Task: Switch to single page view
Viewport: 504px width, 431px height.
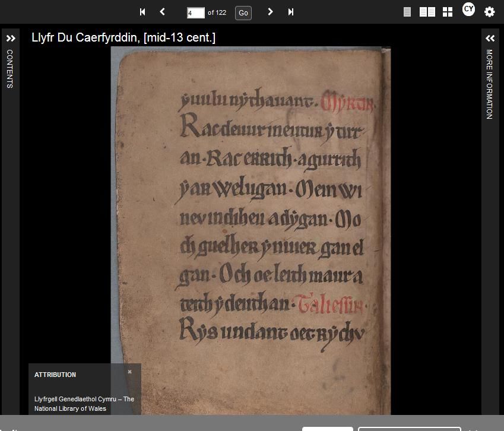Action: pyautogui.click(x=407, y=12)
